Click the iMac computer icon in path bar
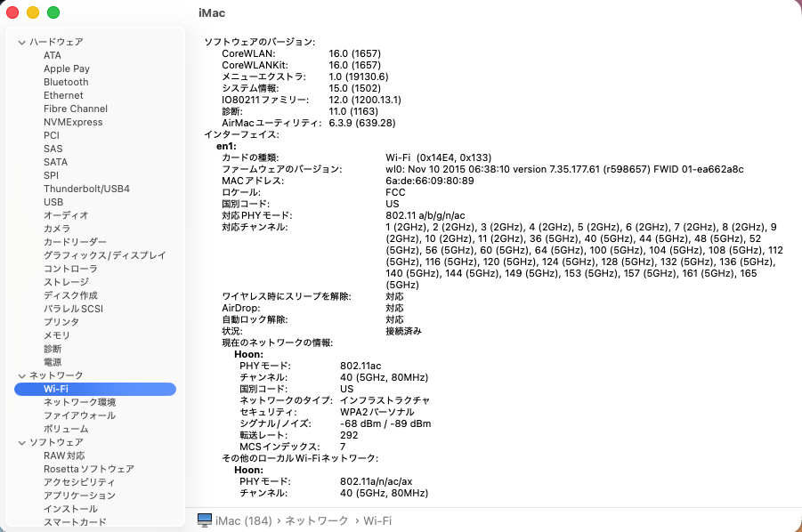This screenshot has width=802, height=532. (x=205, y=520)
